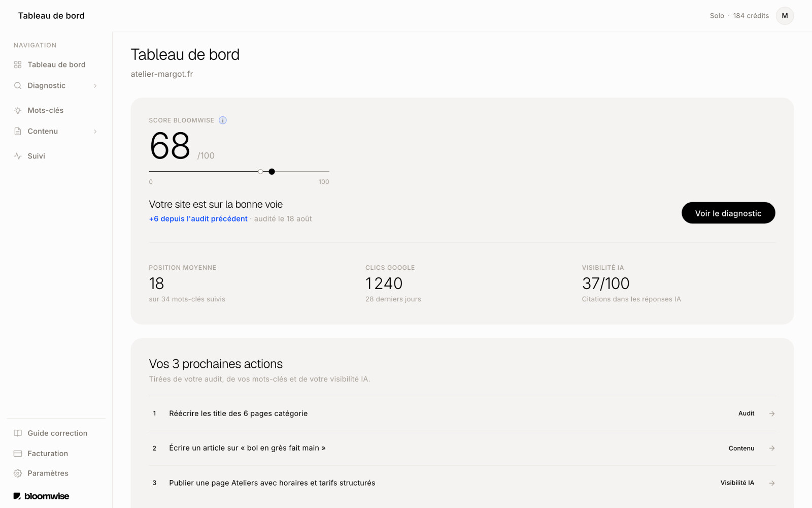Click the Facturation card icon
812x508 pixels.
18,454
